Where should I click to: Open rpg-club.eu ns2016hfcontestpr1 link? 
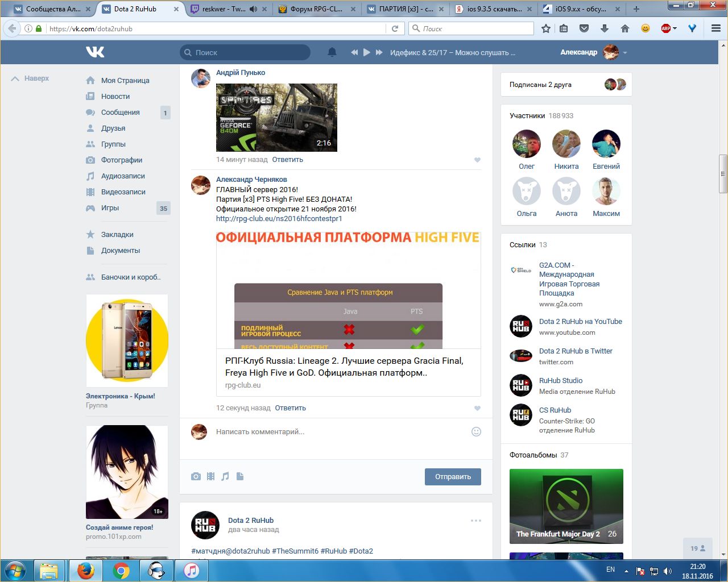[279, 219]
